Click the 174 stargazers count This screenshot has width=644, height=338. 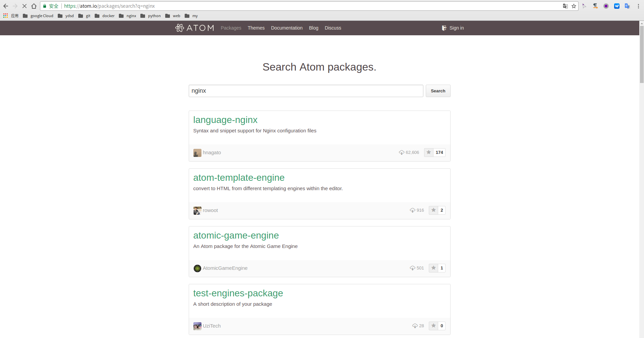pyautogui.click(x=439, y=153)
